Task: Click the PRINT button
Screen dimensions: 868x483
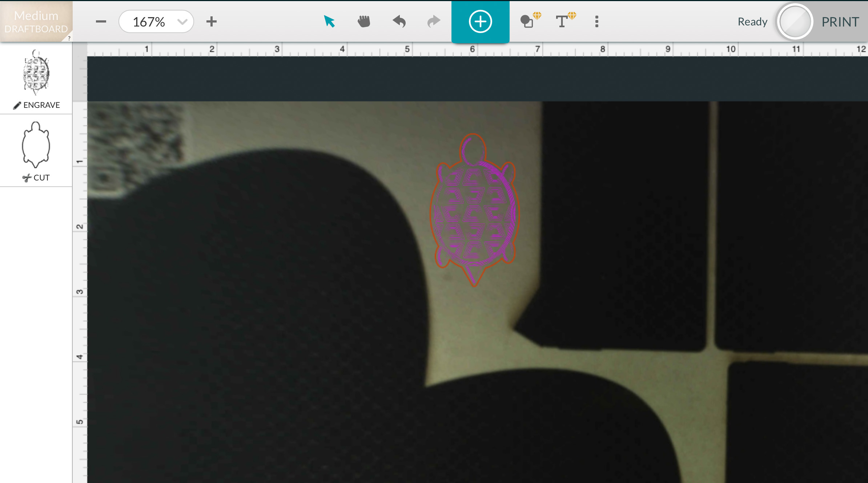Action: click(x=840, y=22)
